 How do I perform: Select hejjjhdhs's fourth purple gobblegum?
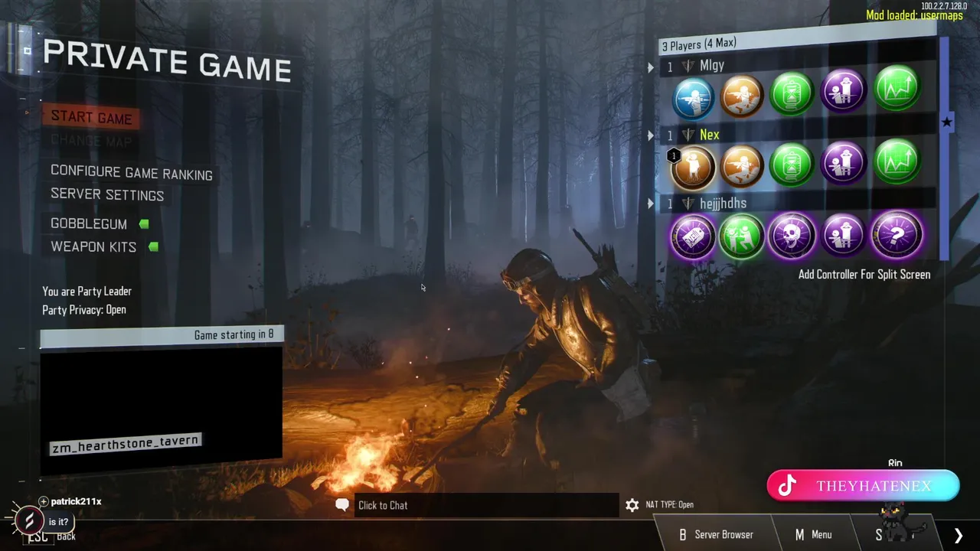(x=843, y=235)
